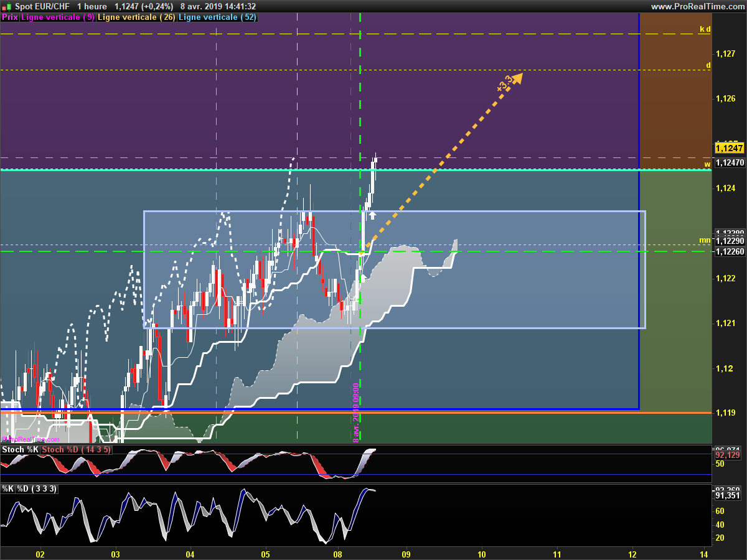Click the date axis label 12
Viewport: 747px width, 560px height.
click(x=632, y=553)
